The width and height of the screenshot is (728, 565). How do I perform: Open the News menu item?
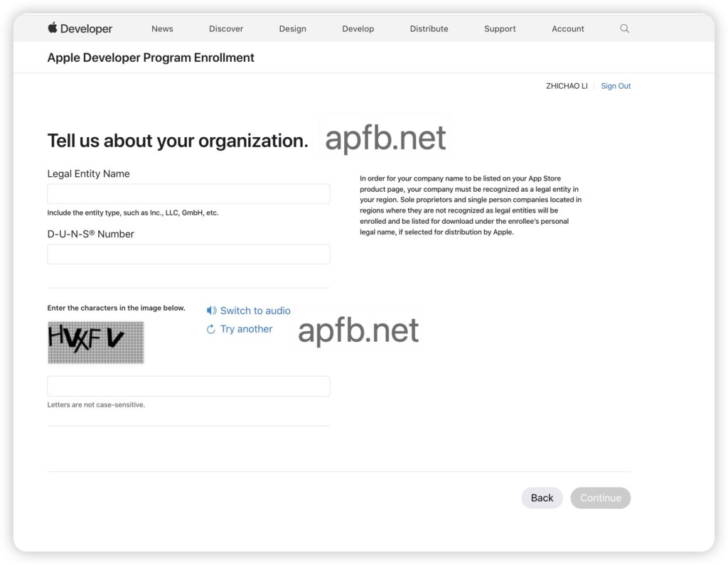pyautogui.click(x=162, y=29)
